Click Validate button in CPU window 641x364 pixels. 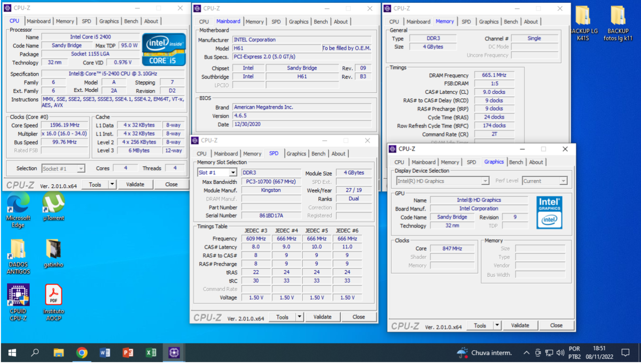[135, 184]
